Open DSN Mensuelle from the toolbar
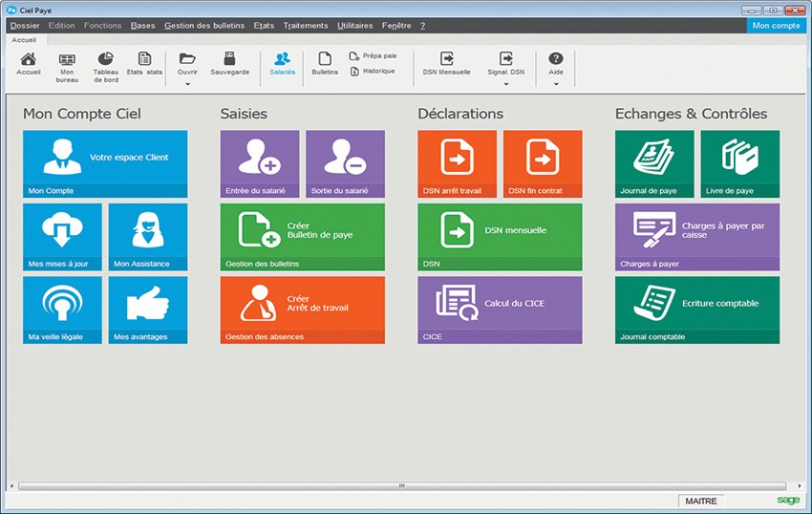 [x=446, y=63]
